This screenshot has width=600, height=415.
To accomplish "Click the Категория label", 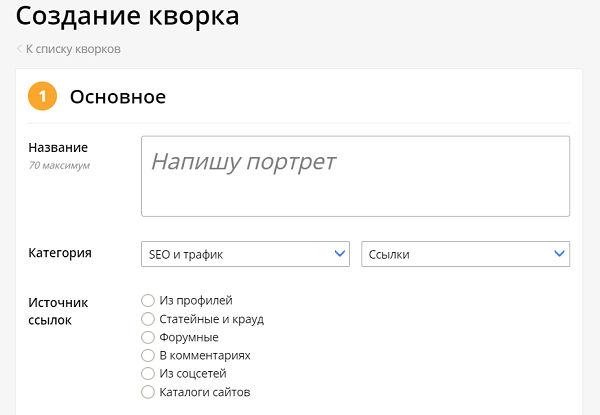I will coord(60,253).
